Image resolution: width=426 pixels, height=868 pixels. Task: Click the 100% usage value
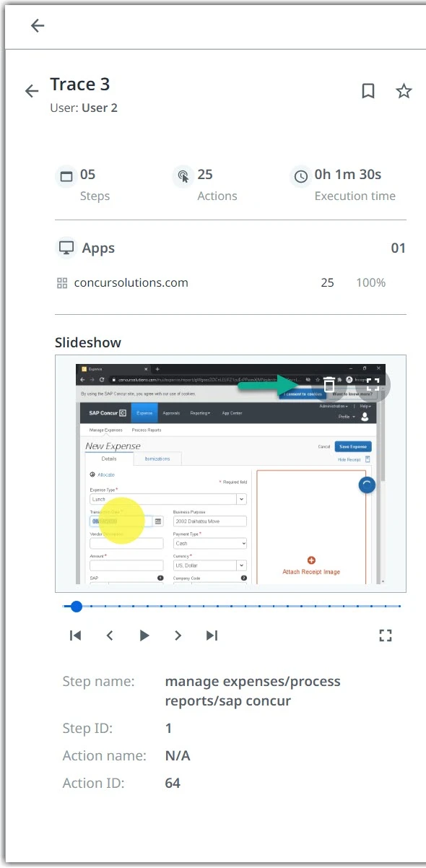click(371, 283)
